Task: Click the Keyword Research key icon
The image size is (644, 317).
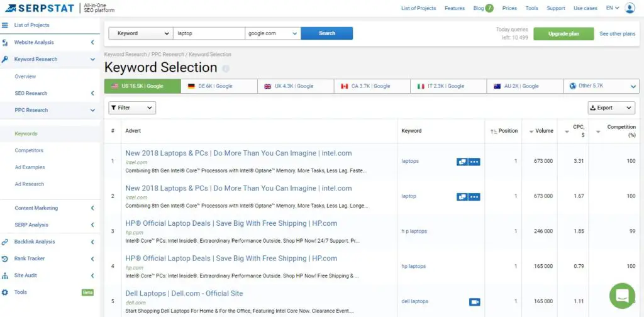Action: 5,60
